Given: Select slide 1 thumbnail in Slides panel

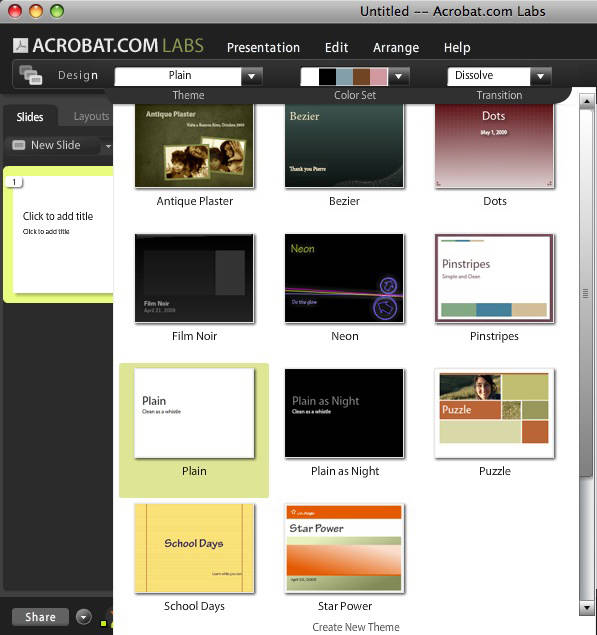Looking at the screenshot, I should (x=63, y=235).
